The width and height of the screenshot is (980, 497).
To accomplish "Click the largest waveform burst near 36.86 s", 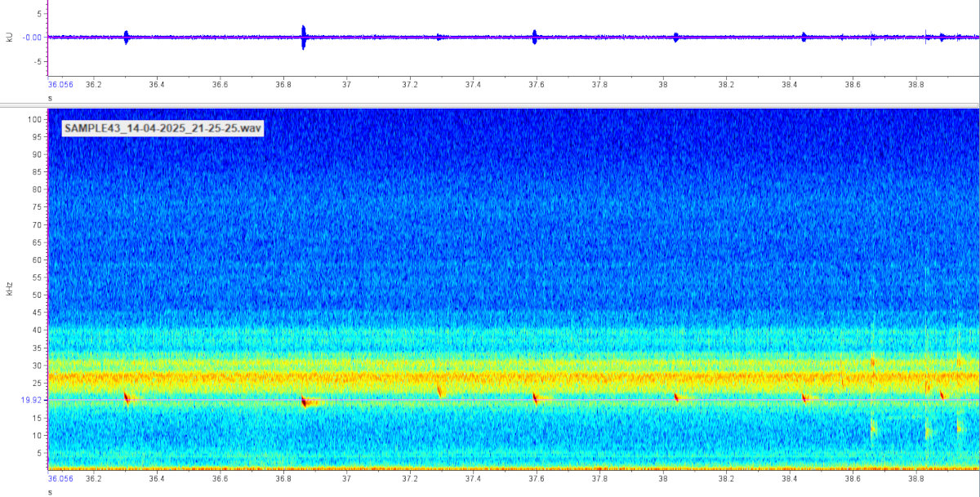I will 303,37.
